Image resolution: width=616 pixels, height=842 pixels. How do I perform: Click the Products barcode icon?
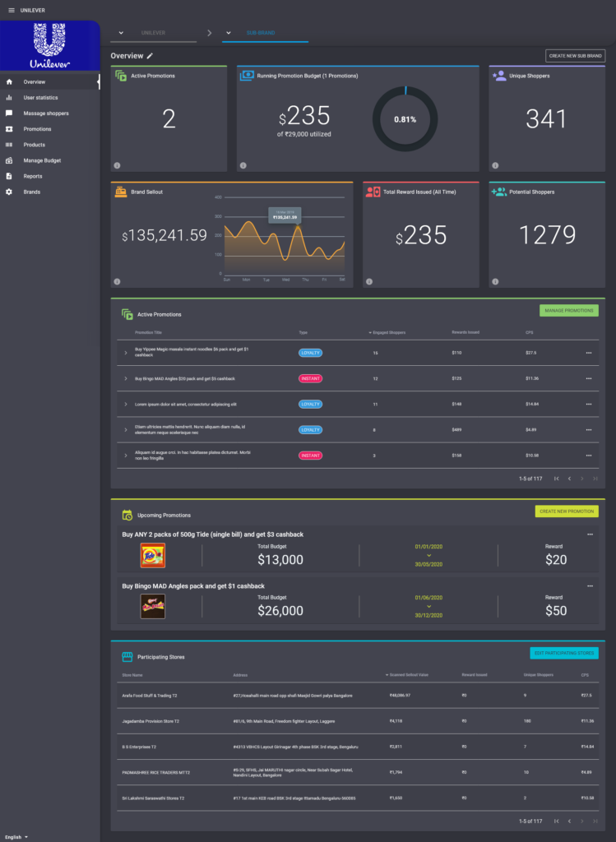[x=8, y=145]
